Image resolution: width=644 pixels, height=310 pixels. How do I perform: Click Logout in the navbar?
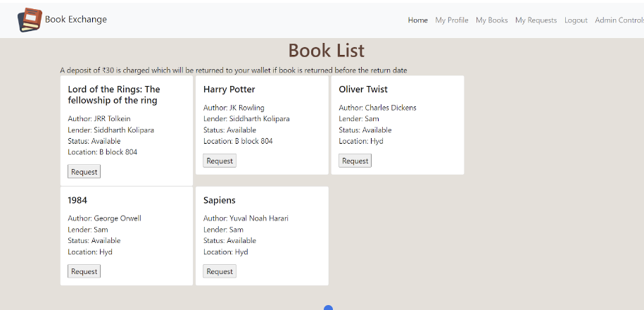click(x=576, y=20)
